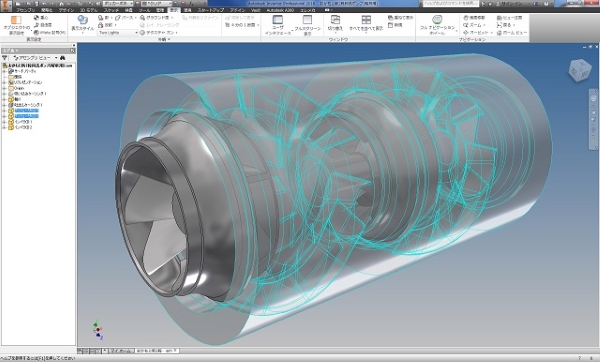Toggle Full Screen (フルスクリーン) display
Image resolution: width=600 pixels, height=362 pixels.
307,25
